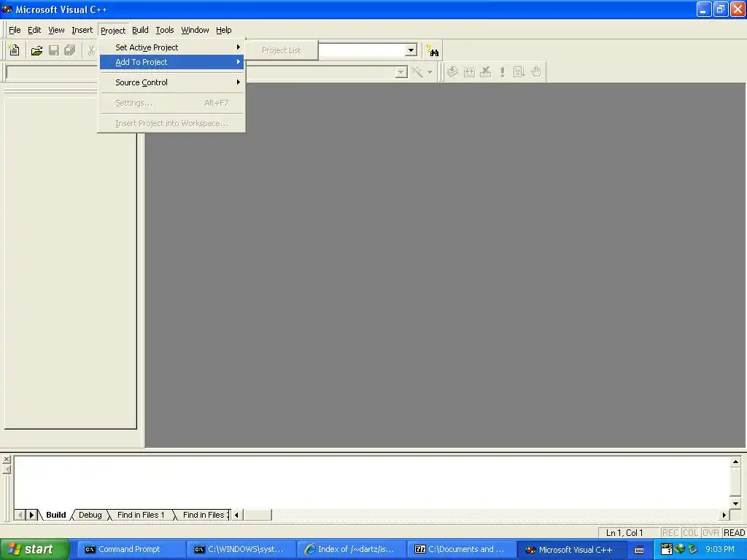Switch to the C:\Documents and ... 7-Zip taskbar button
The height and width of the screenshot is (560, 747).
[x=461, y=550]
